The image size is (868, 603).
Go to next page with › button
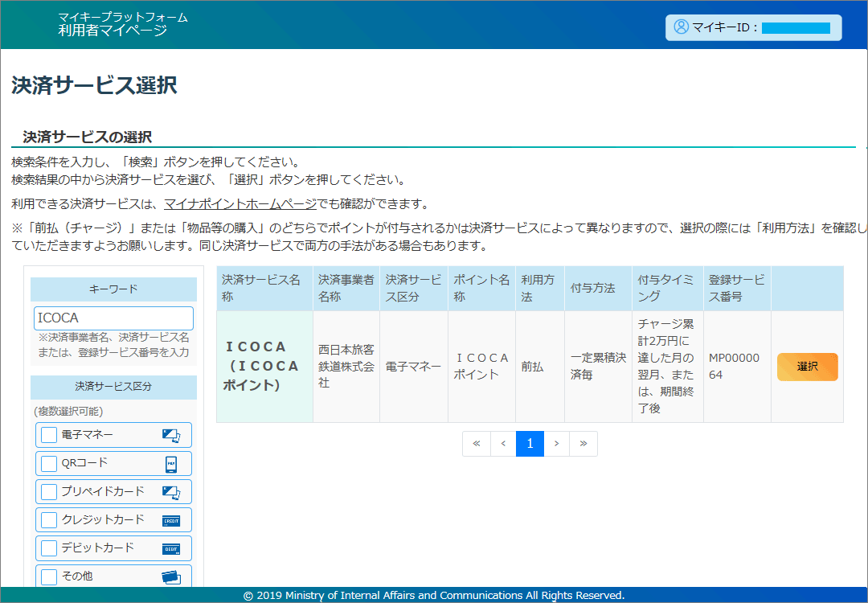click(556, 444)
